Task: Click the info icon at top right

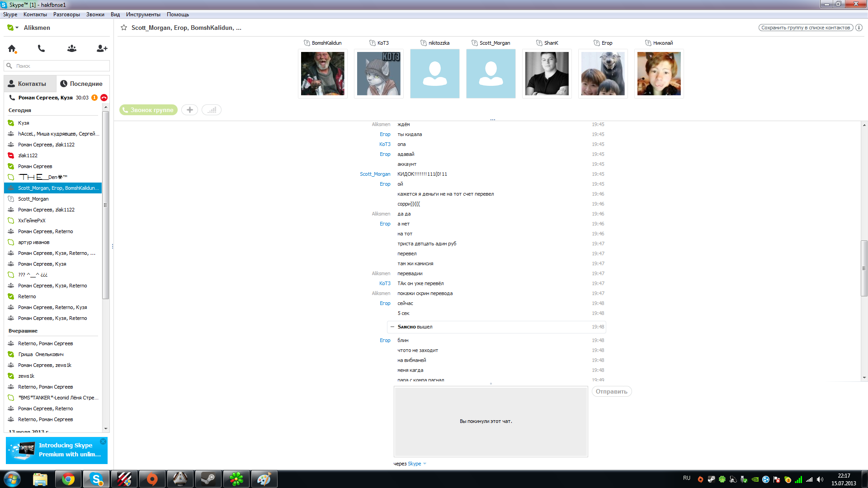Action: pyautogui.click(x=859, y=28)
